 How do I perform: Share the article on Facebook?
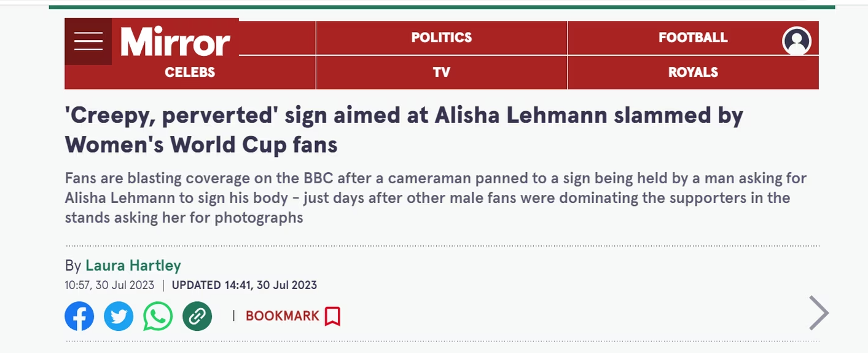coord(79,316)
